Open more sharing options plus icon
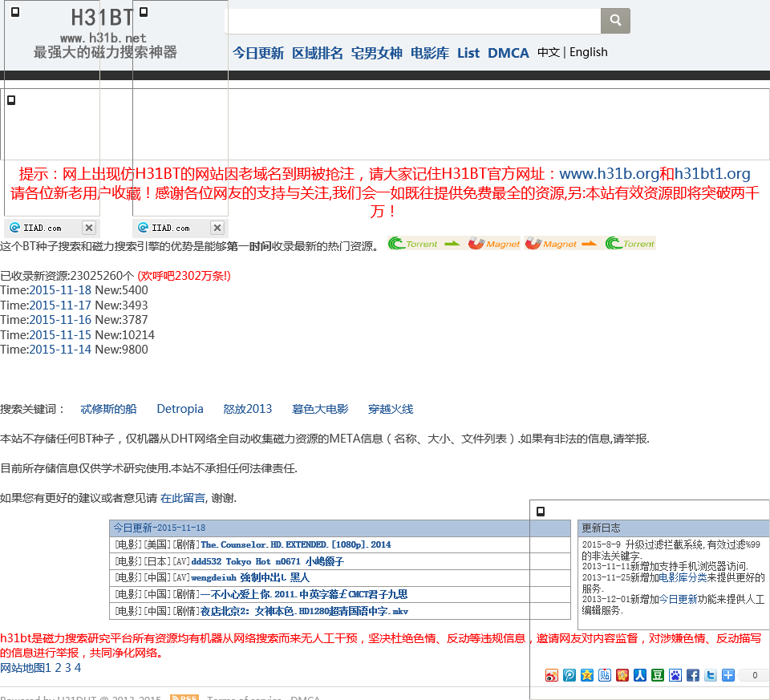Viewport: 770px width, 700px height. click(728, 675)
